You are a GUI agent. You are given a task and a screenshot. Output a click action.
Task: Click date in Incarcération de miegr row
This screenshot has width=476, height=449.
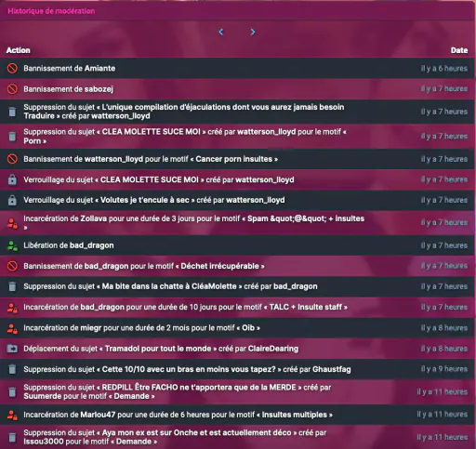444,328
